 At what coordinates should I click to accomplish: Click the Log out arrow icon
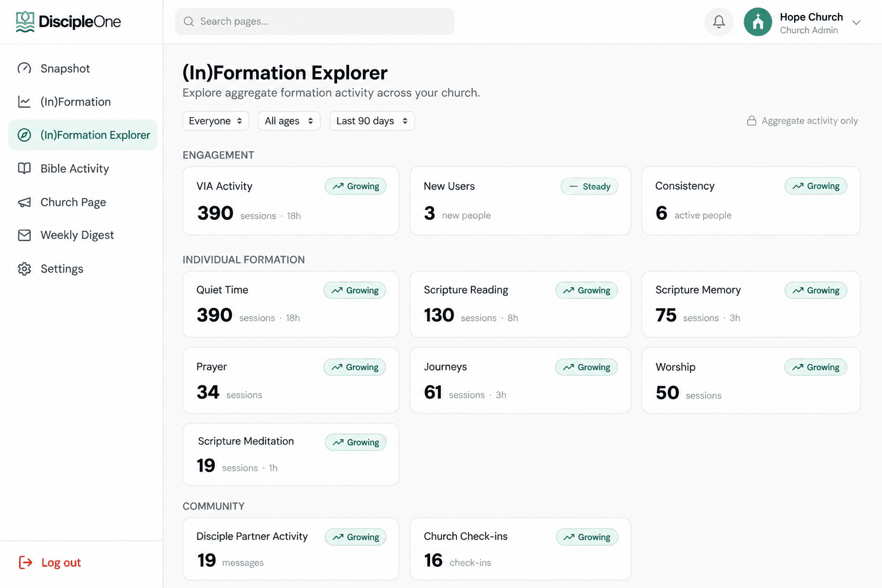point(25,562)
